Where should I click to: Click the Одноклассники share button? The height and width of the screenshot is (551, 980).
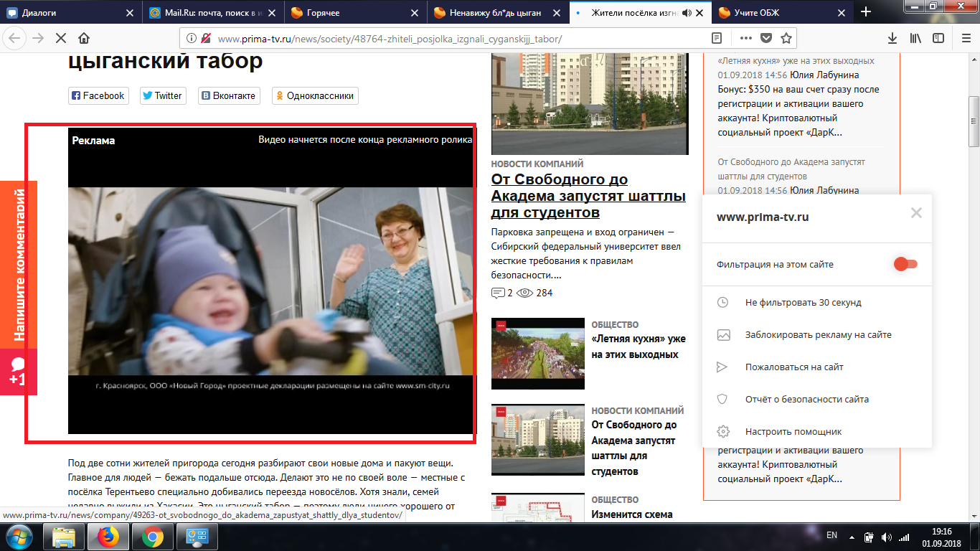click(314, 95)
